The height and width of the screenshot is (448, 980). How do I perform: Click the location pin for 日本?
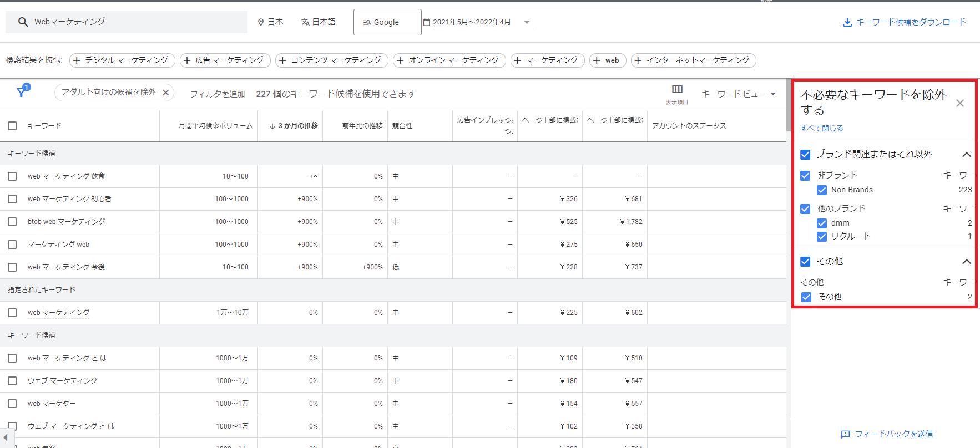pyautogui.click(x=261, y=22)
